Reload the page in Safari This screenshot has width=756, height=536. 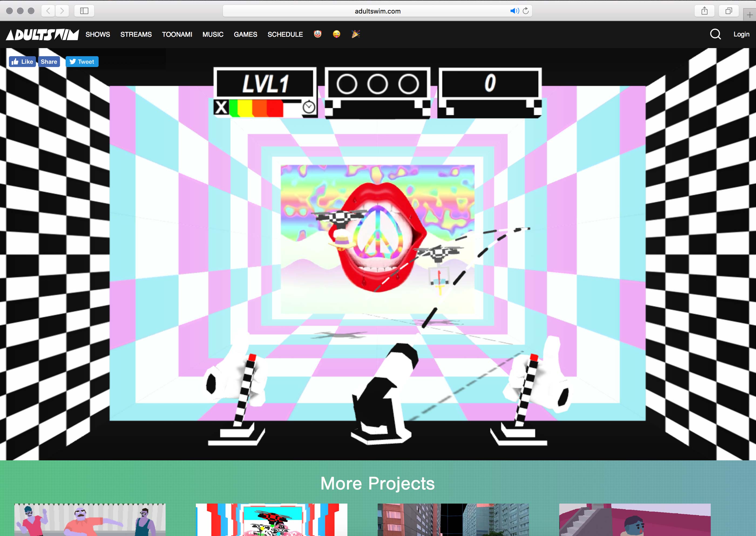pyautogui.click(x=526, y=11)
